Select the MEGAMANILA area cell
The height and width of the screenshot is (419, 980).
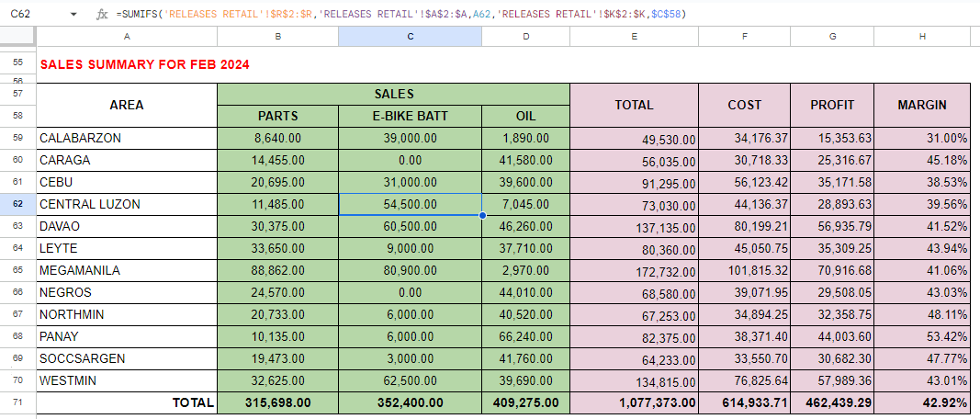(x=127, y=270)
